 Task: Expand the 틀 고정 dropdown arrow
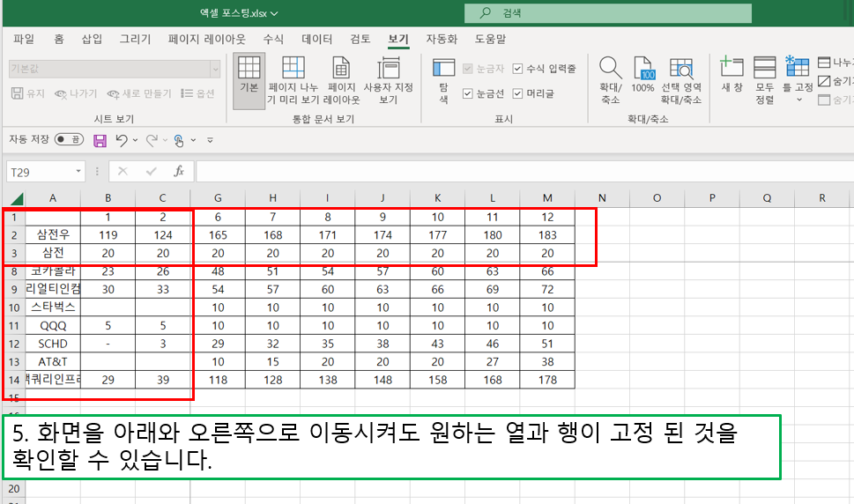(799, 100)
